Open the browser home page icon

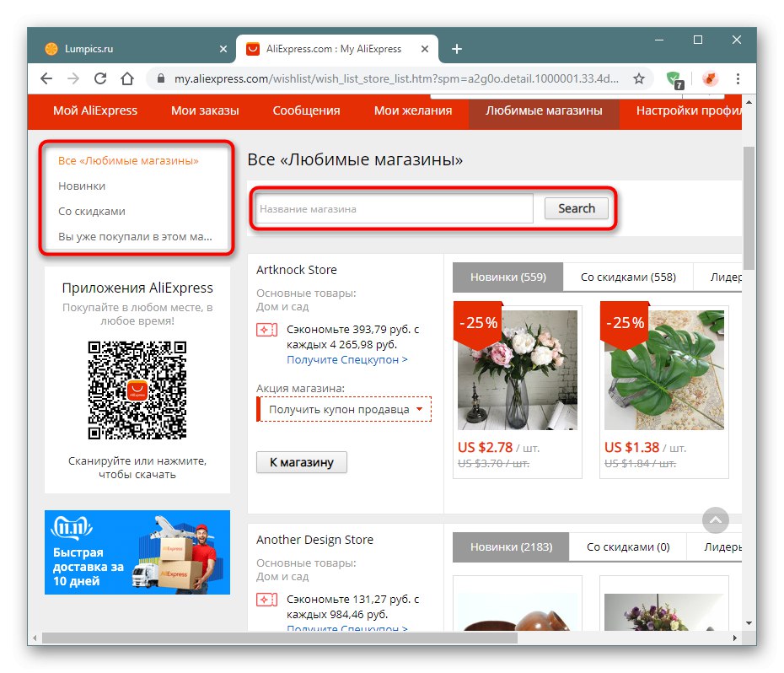point(127,78)
